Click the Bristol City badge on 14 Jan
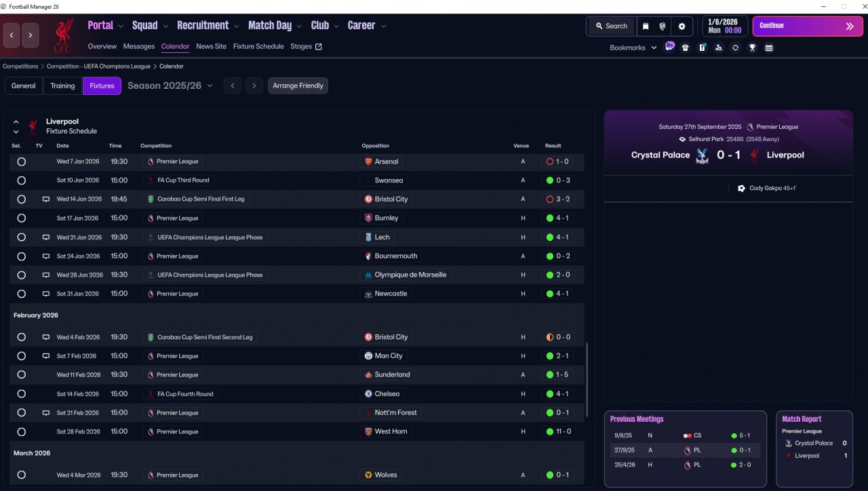Viewport: 868px width, 491px height. tap(368, 199)
